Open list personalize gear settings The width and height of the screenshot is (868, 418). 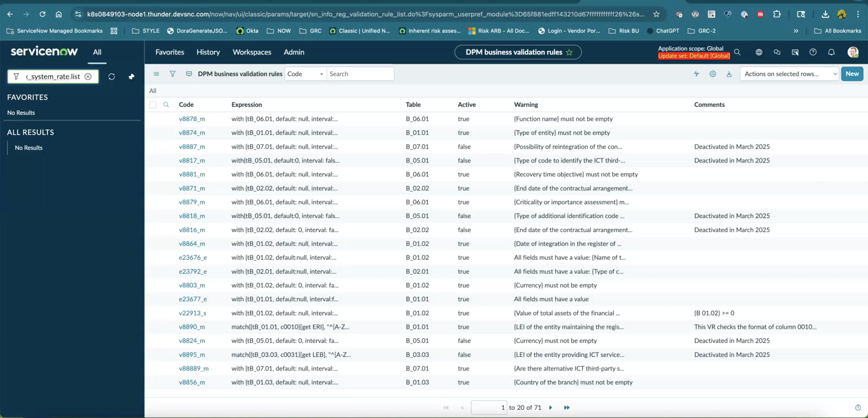click(x=713, y=74)
